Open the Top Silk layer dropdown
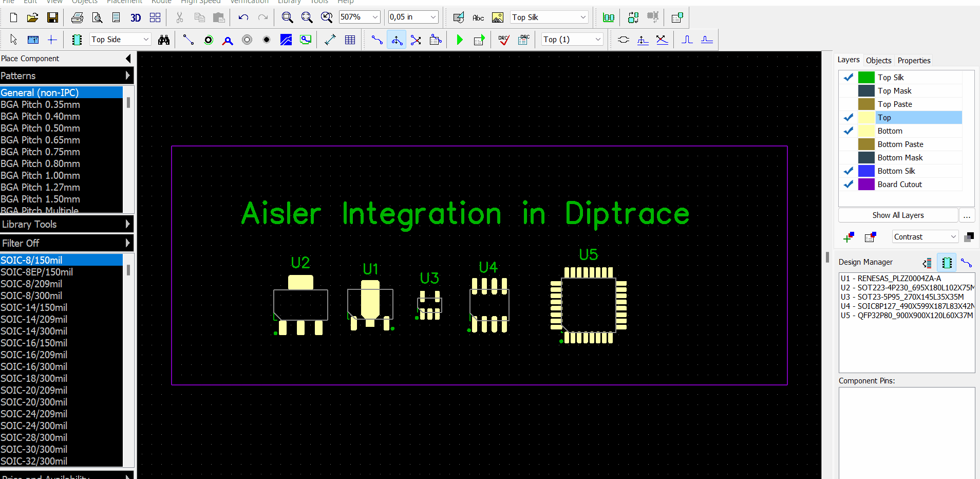 [x=583, y=17]
